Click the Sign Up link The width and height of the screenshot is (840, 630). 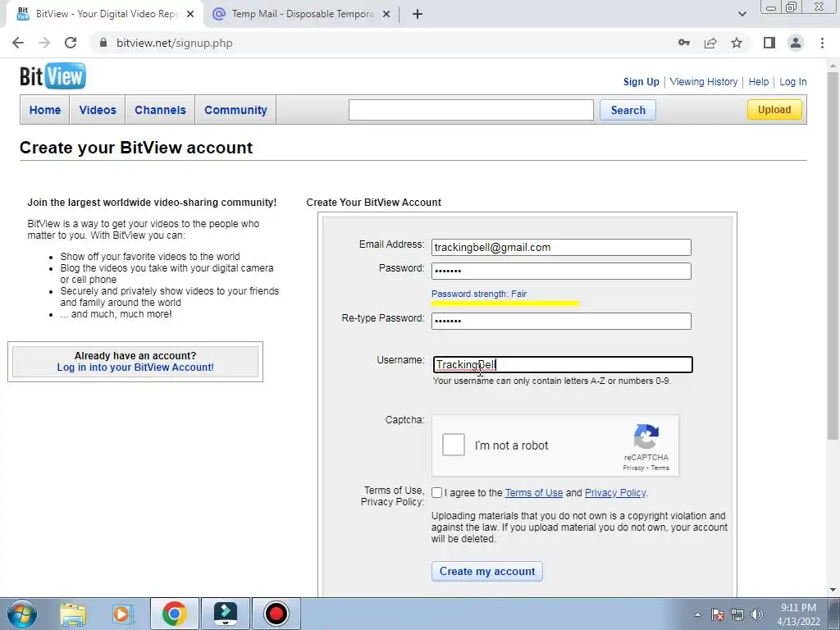pyautogui.click(x=641, y=82)
